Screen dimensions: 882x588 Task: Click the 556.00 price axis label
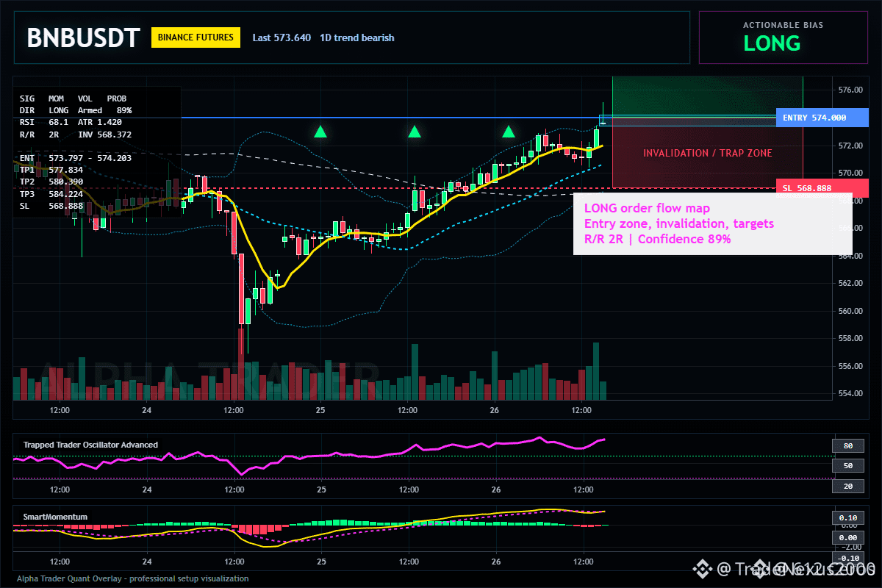click(850, 366)
